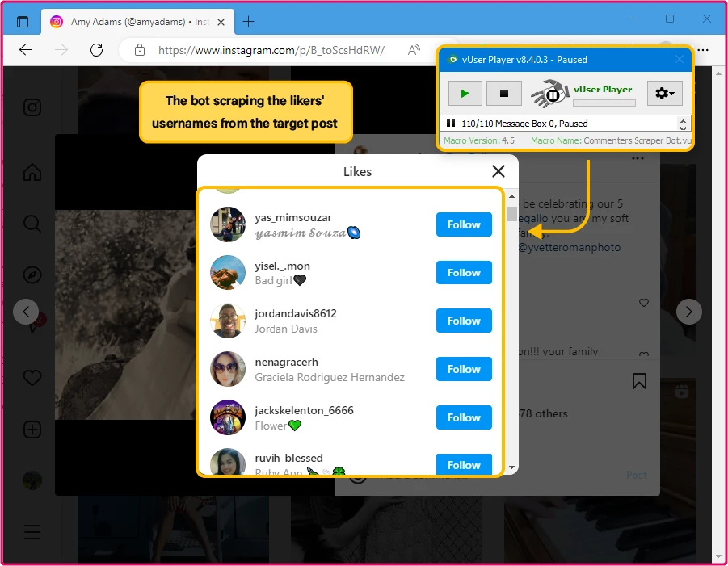The image size is (728, 566).
Task: Click username yisel._.mon
Action: pyautogui.click(x=282, y=266)
